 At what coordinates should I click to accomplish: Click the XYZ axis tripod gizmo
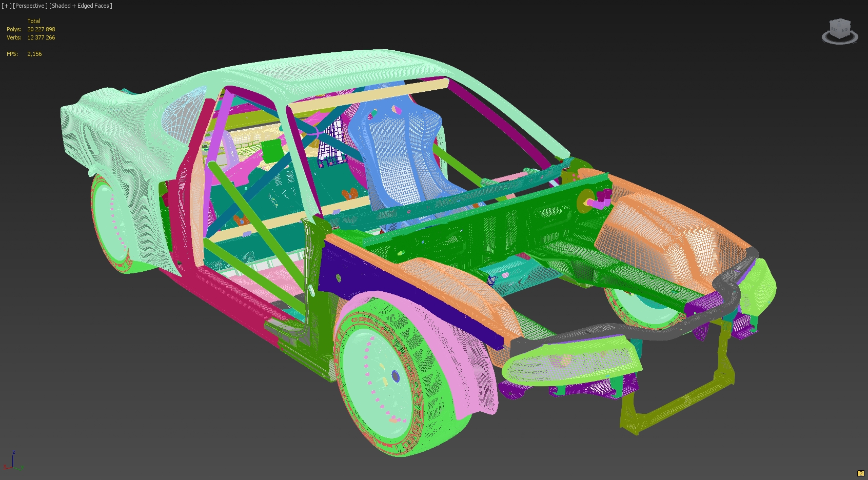13,461
